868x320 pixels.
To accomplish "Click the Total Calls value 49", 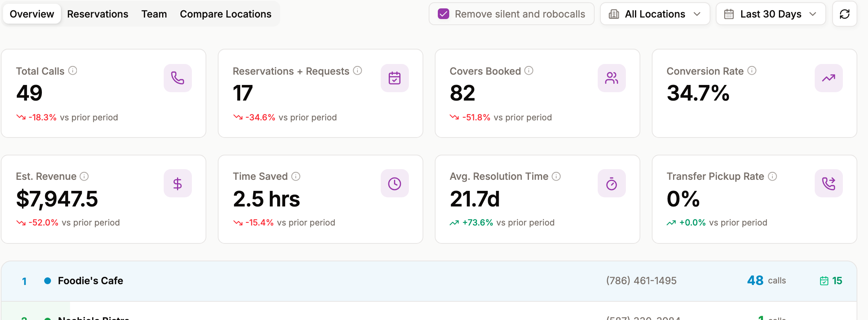I will [x=29, y=93].
